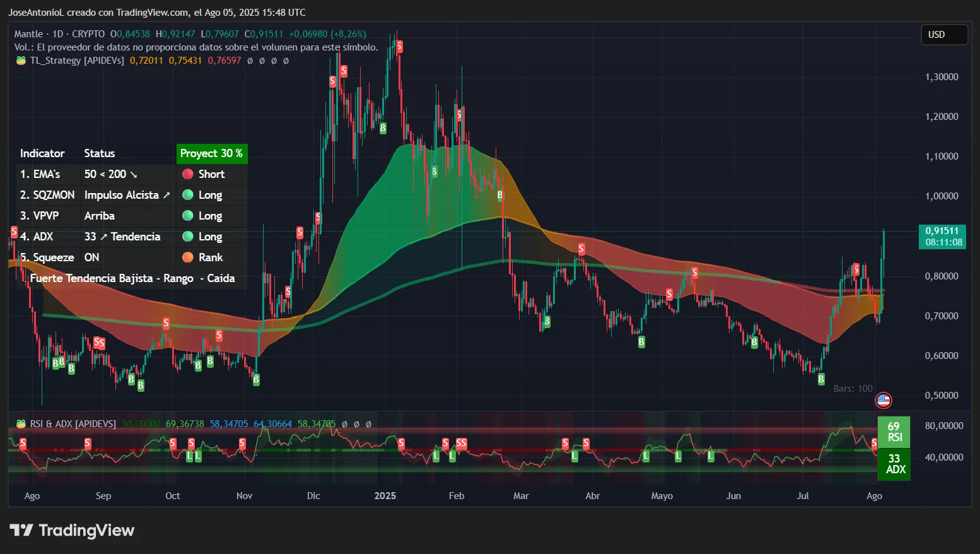Select the green 69 RSI badge
This screenshot has width=980, height=554.
click(894, 432)
